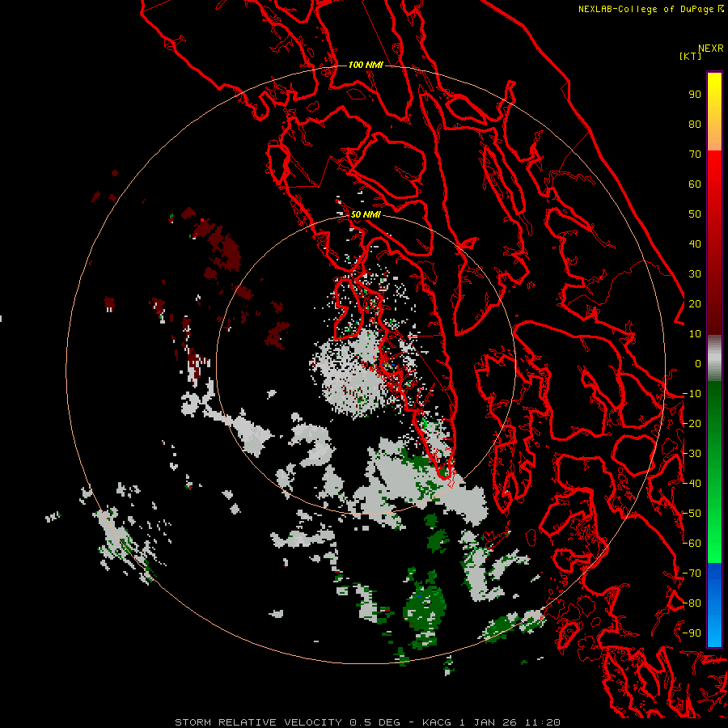Viewport: 728px width, 728px height.
Task: Click the -20 scale value
Action: [x=692, y=424]
